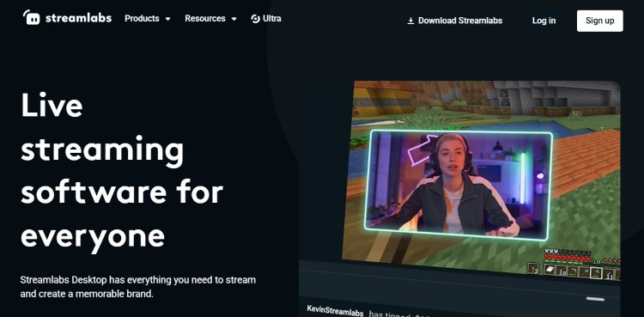Expand the Resources dropdown arrow

234,19
